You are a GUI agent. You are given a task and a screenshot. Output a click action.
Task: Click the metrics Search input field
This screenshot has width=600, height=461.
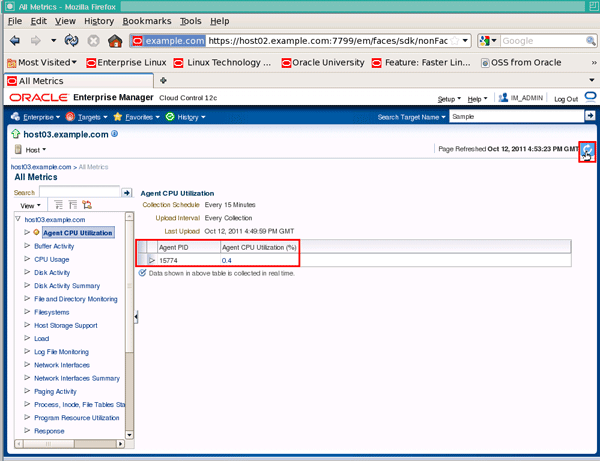click(80, 192)
